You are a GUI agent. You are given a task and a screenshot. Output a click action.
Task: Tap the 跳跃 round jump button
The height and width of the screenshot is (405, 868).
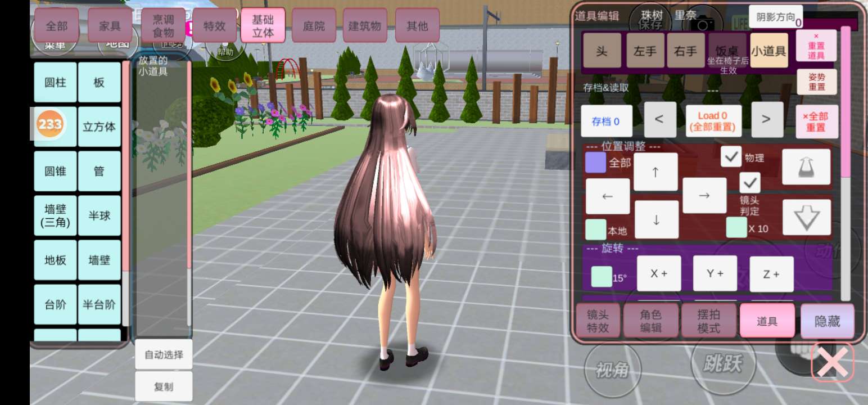(x=723, y=364)
